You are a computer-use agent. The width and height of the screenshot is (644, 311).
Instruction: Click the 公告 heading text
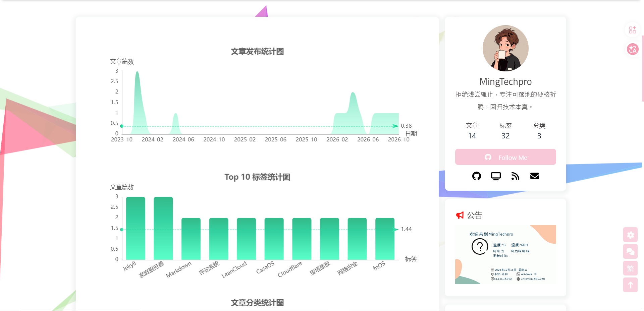point(475,215)
